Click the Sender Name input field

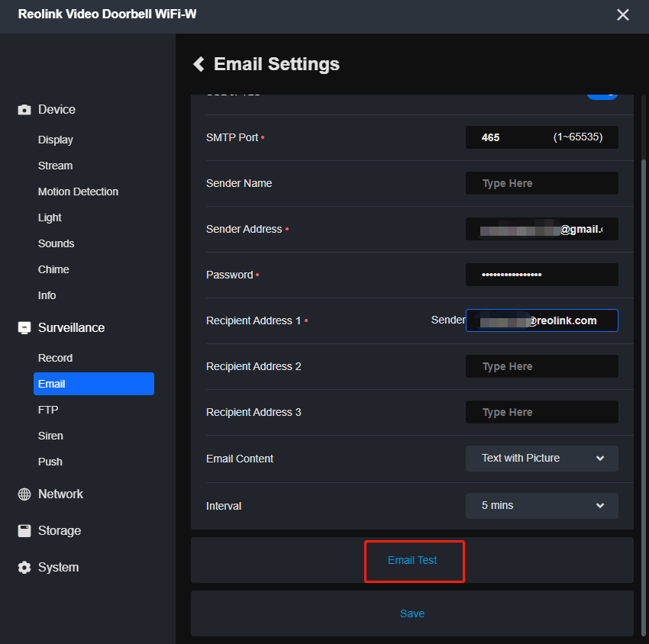(x=542, y=183)
